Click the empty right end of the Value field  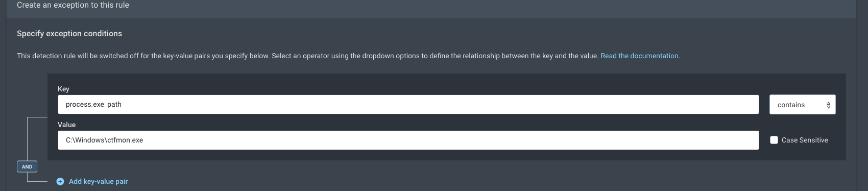[x=715, y=140]
